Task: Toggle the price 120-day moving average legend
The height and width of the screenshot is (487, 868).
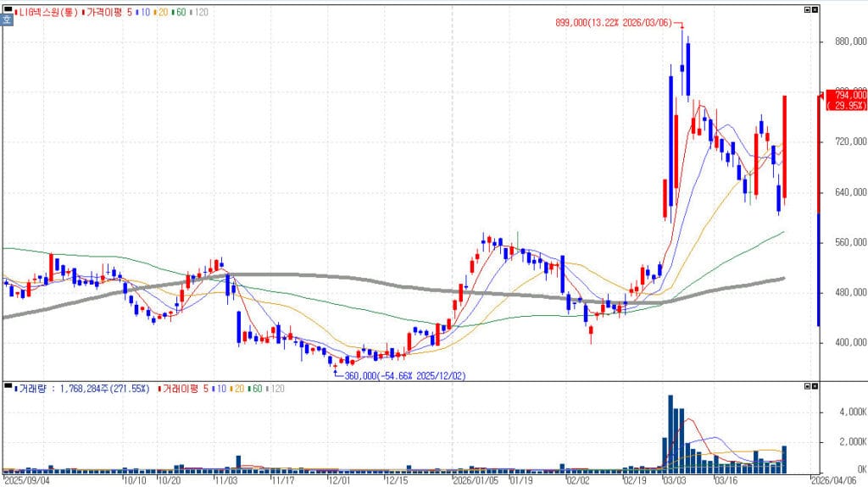Action: pyautogui.click(x=199, y=13)
